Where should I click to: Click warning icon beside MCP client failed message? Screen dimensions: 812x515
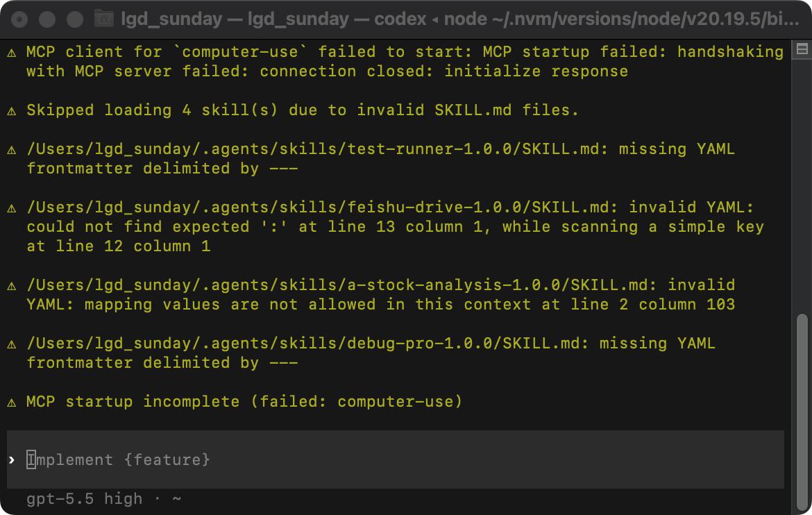[x=12, y=52]
